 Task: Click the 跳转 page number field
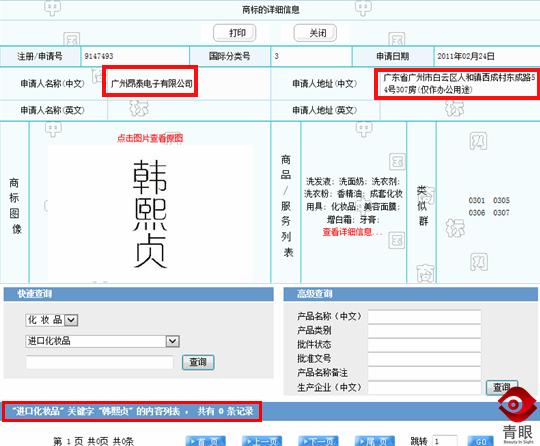tap(445, 441)
